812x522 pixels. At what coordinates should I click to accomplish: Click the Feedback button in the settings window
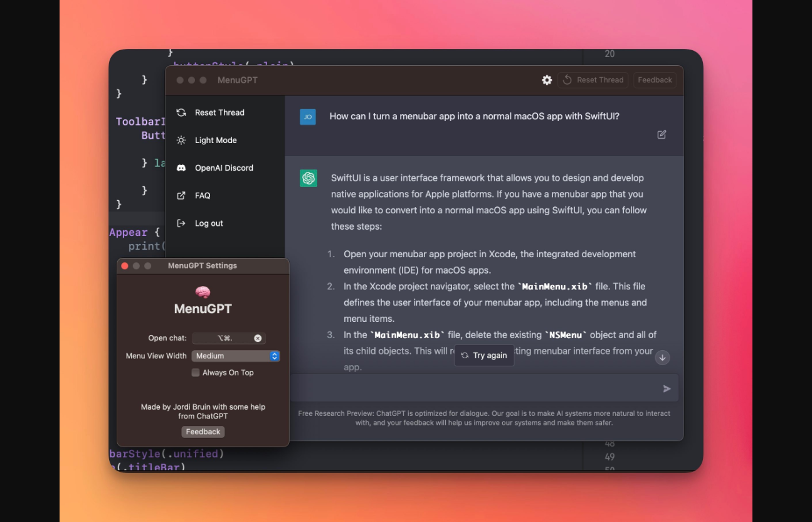click(x=203, y=432)
